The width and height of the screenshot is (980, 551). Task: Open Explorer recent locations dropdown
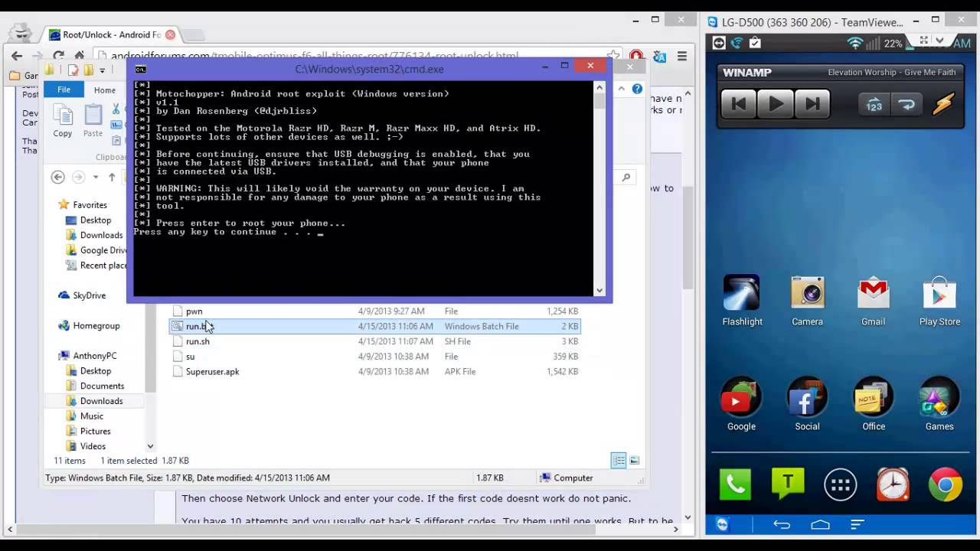click(96, 177)
